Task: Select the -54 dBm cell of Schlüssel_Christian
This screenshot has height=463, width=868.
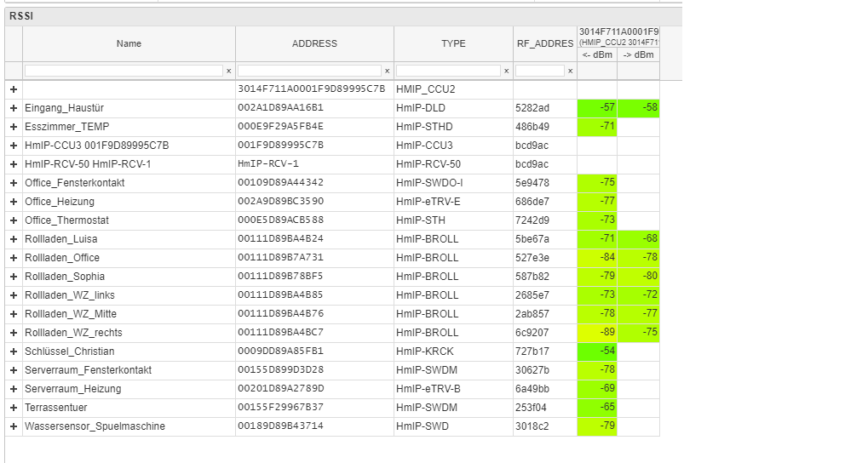Action: (x=597, y=352)
